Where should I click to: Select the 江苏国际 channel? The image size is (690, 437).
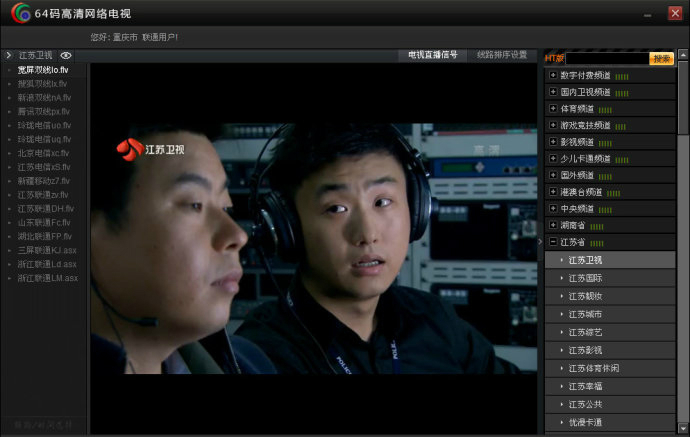tap(610, 278)
